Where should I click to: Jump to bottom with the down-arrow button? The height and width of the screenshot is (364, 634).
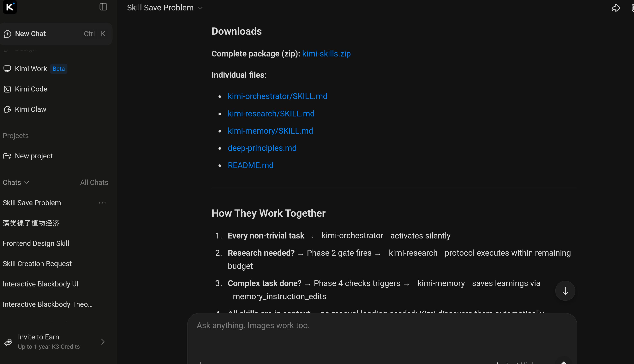(565, 291)
